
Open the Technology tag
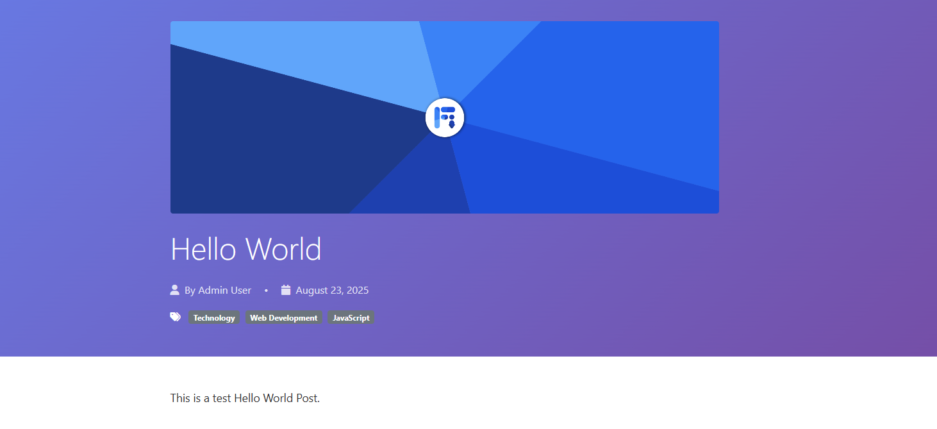(x=214, y=318)
